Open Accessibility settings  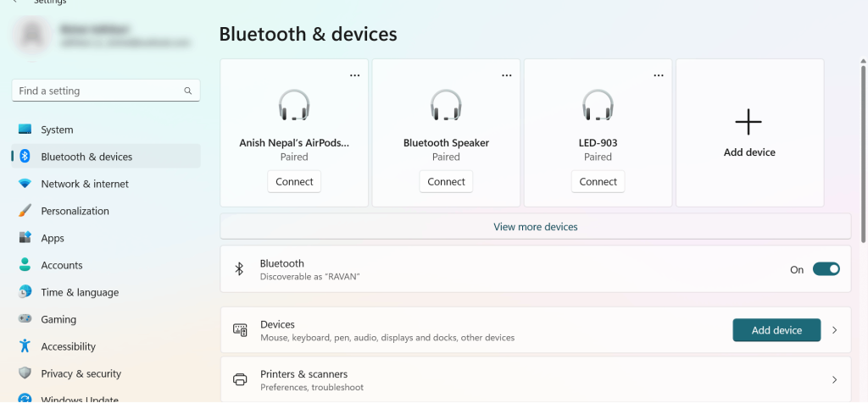[x=106, y=346]
